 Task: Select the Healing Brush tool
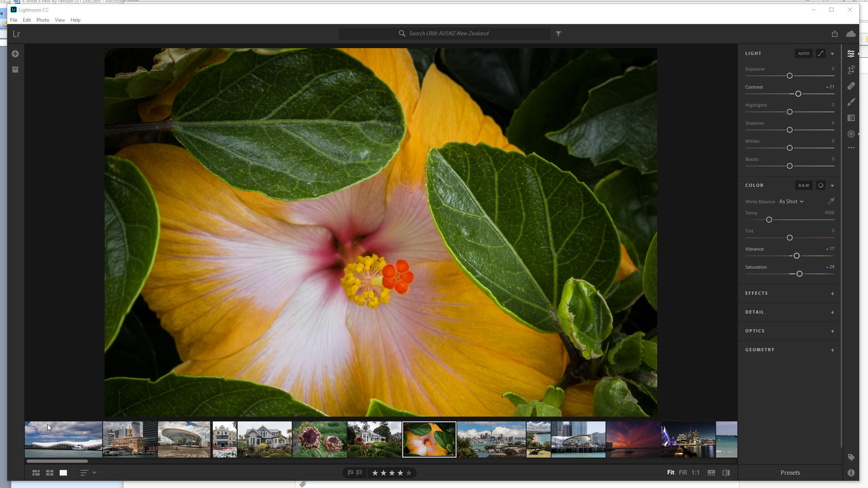[x=851, y=86]
